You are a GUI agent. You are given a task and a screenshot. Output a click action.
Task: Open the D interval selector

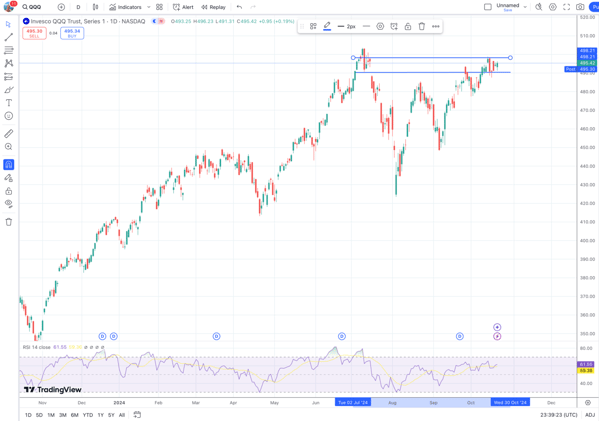pos(78,7)
